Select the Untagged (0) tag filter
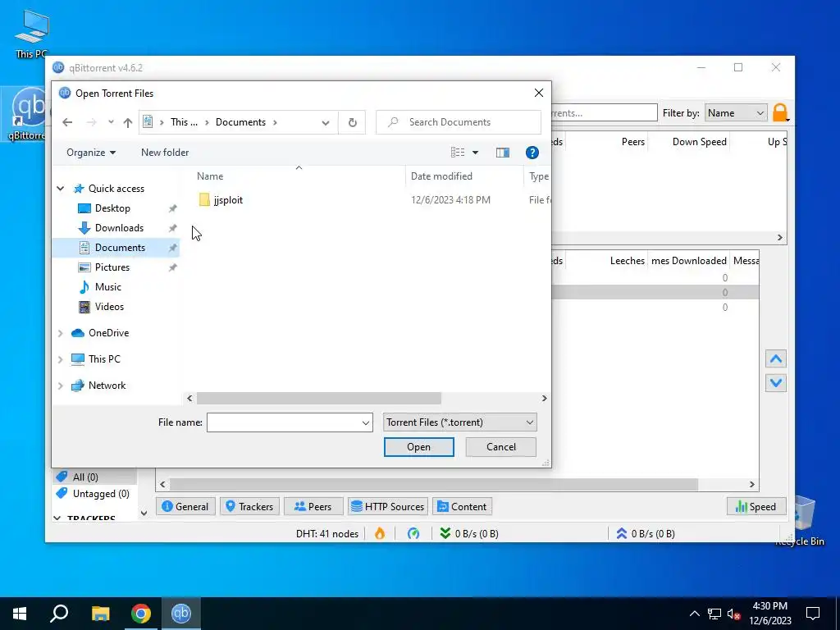 [x=95, y=494]
